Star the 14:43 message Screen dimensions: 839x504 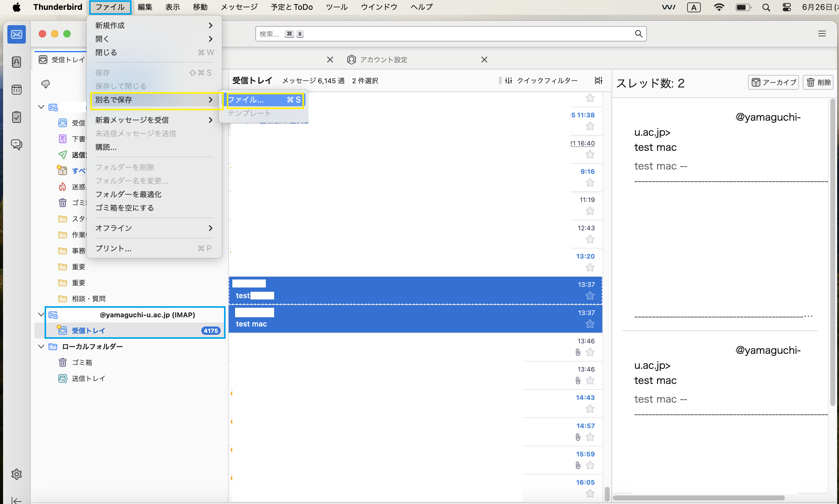tap(590, 408)
